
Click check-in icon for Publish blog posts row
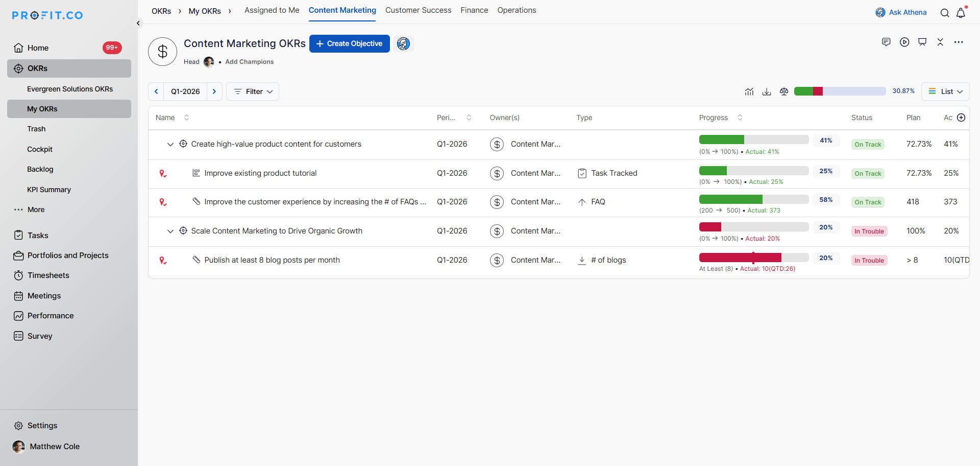point(163,261)
